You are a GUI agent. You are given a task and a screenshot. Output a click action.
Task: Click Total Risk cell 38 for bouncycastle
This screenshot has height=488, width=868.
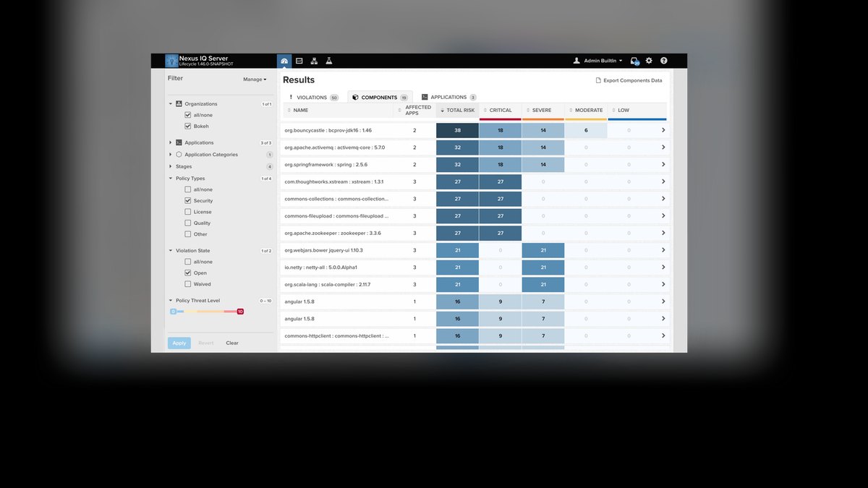point(457,130)
